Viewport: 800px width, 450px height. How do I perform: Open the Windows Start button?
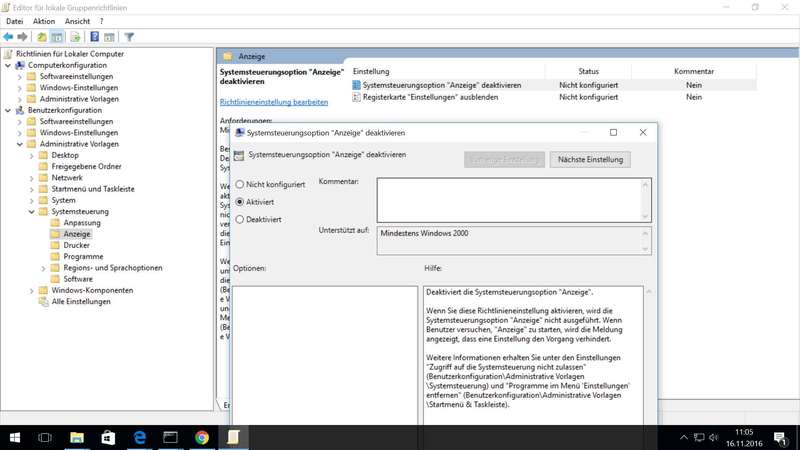(x=15, y=438)
